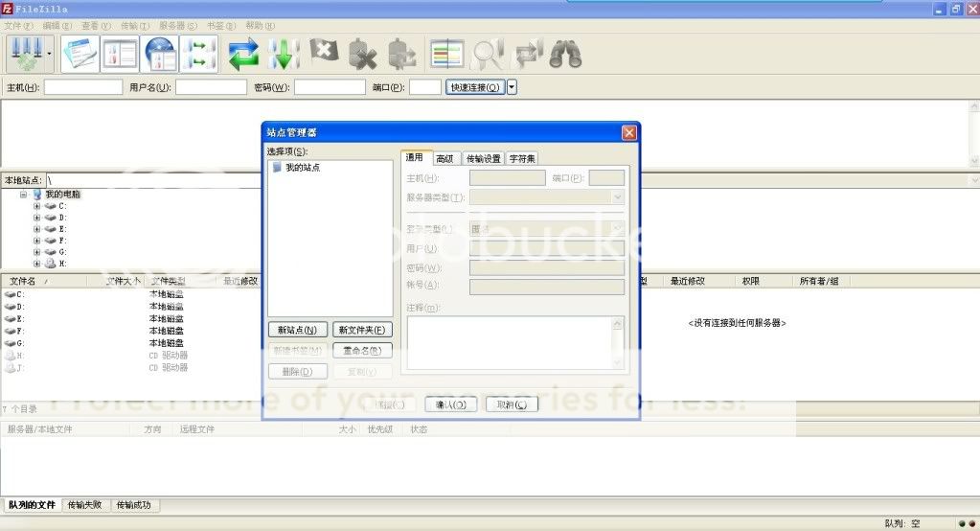Screen dimensions: 980x531
Task: Click the 新站点(N) button
Action: pyautogui.click(x=298, y=330)
